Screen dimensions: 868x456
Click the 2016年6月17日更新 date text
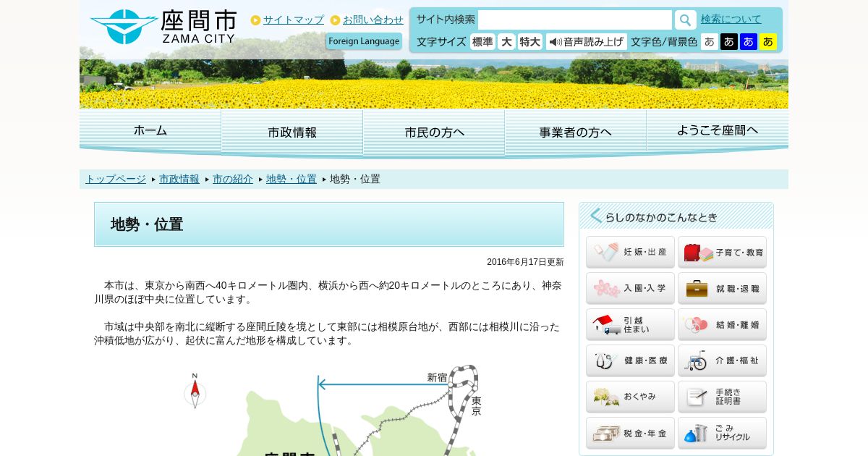point(525,262)
